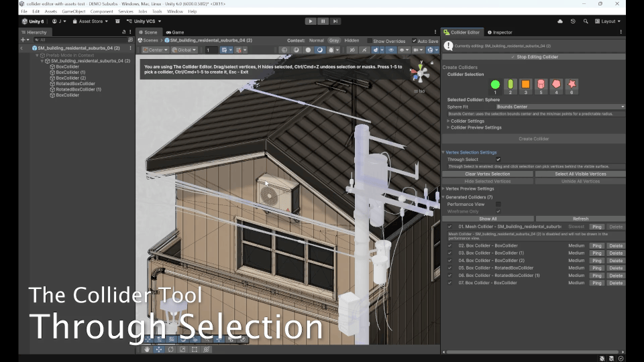
Task: Click the Stop Editing Collider button
Action: pyautogui.click(x=533, y=57)
